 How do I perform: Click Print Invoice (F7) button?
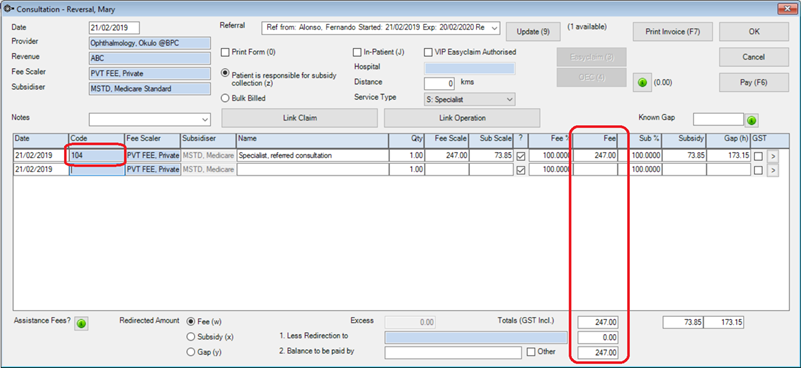coord(672,32)
